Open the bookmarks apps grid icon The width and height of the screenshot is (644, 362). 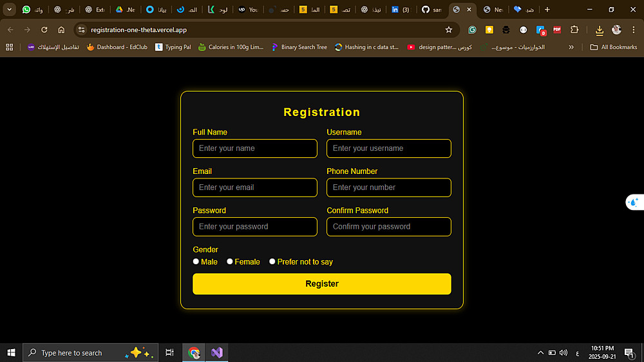10,47
